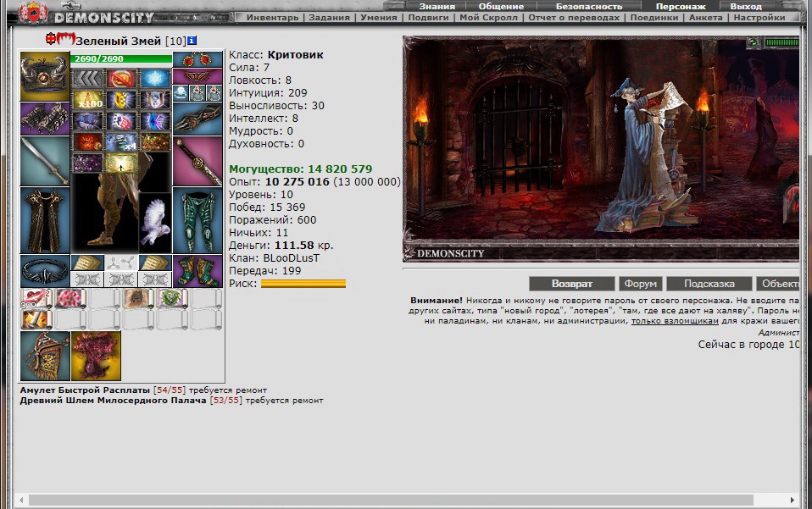Open the Анкета tab
Viewport: 812px width, 509px height.
(x=705, y=17)
